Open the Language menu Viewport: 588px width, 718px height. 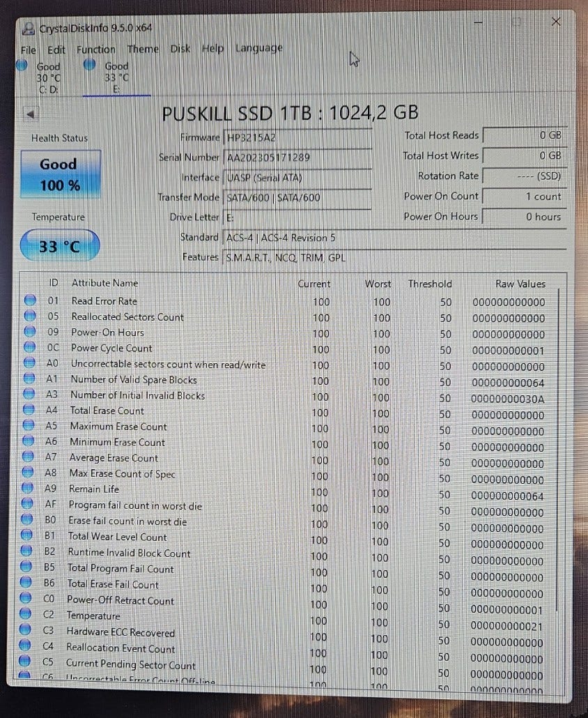point(258,47)
